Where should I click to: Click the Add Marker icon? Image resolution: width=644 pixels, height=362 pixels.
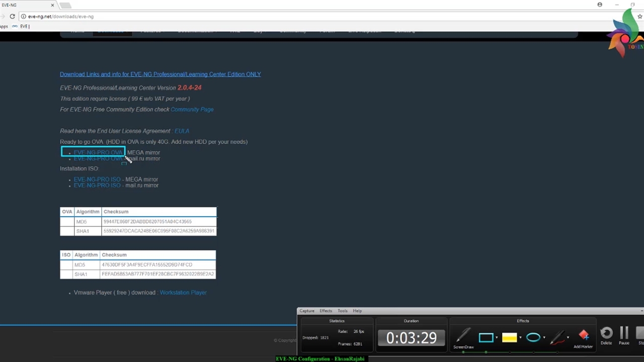583,336
